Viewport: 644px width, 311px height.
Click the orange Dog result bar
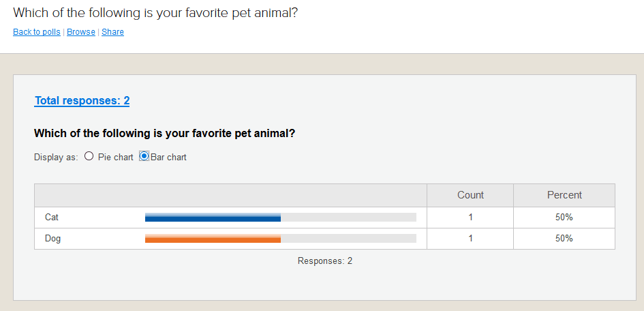click(x=213, y=238)
